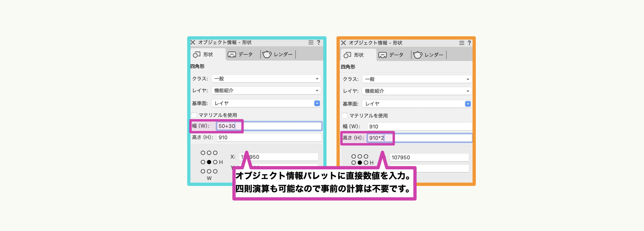
Task: Select top-left anchor point in left palette
Action: pos(203,153)
